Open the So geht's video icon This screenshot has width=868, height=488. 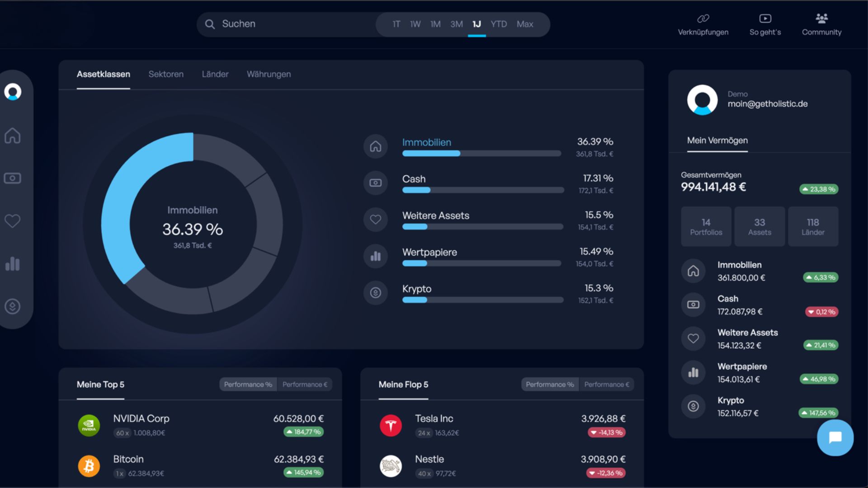click(765, 19)
